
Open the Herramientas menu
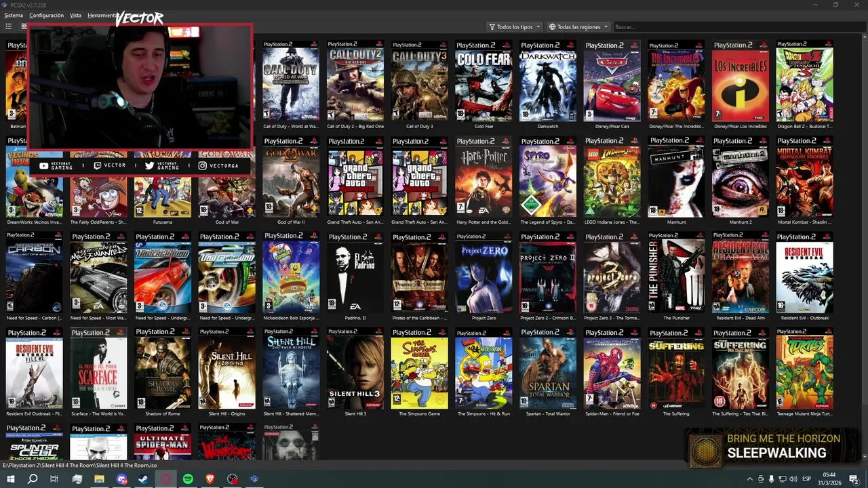tap(102, 15)
